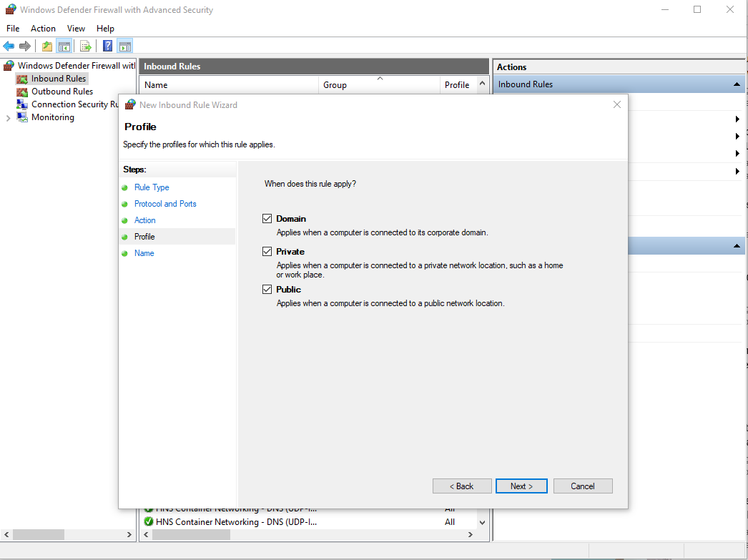Viewport: 748px width, 560px height.
Task: Uncheck the Private profile checkbox
Action: click(x=267, y=252)
